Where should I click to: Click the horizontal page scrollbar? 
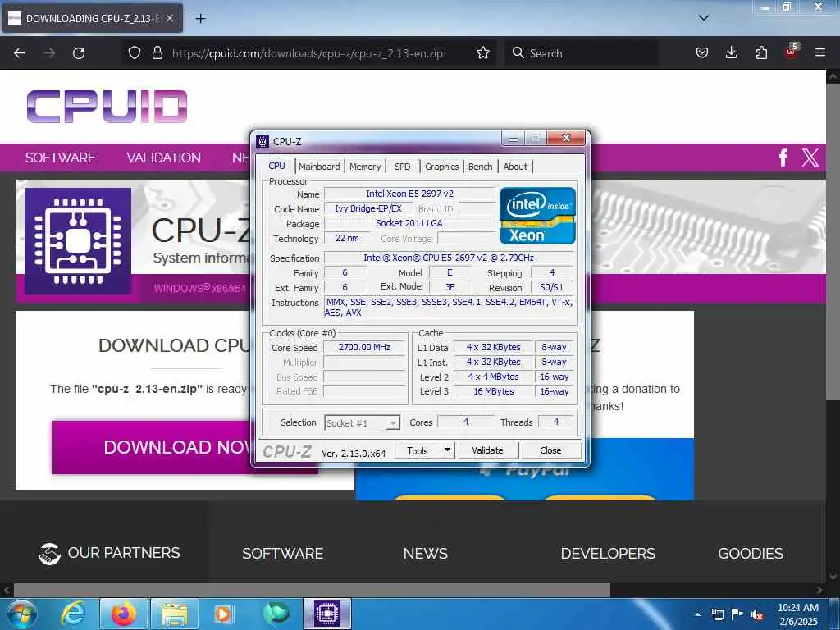coord(312,591)
